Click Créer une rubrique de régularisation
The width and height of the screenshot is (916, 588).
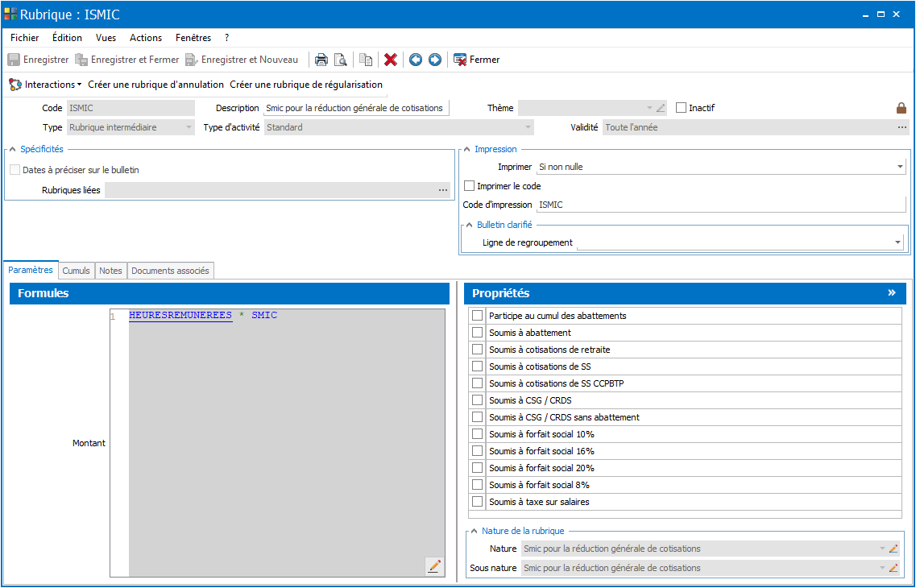coord(306,85)
